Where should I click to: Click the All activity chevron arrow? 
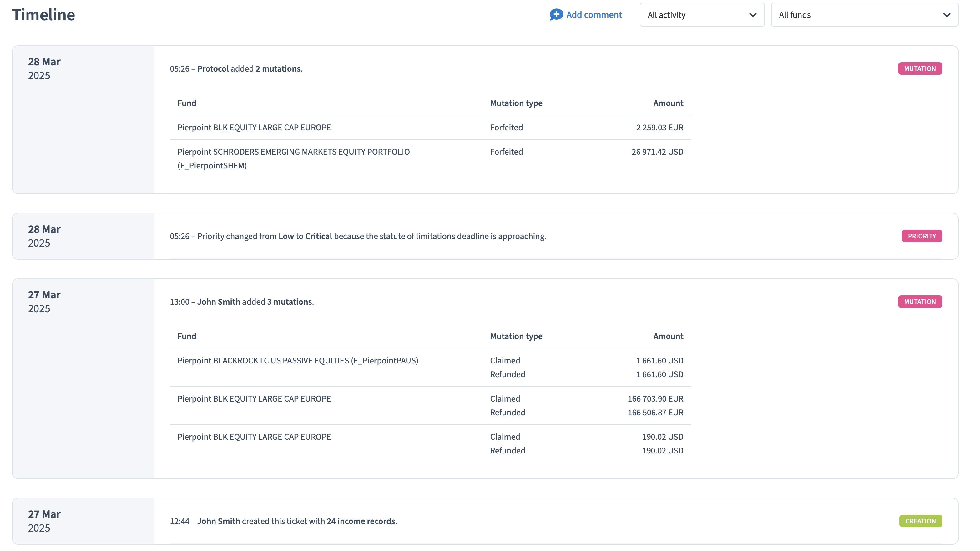[x=752, y=15]
